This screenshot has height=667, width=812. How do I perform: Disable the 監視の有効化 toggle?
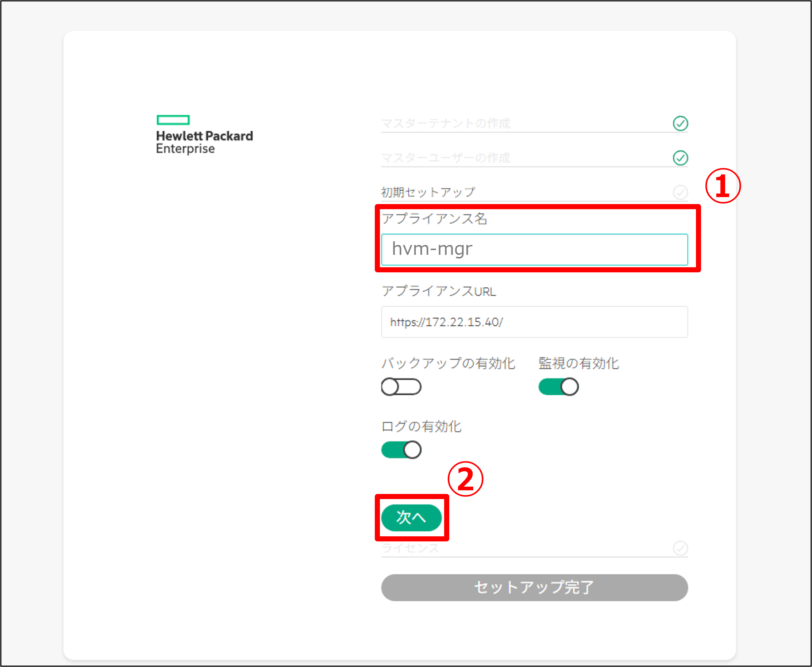pyautogui.click(x=558, y=387)
